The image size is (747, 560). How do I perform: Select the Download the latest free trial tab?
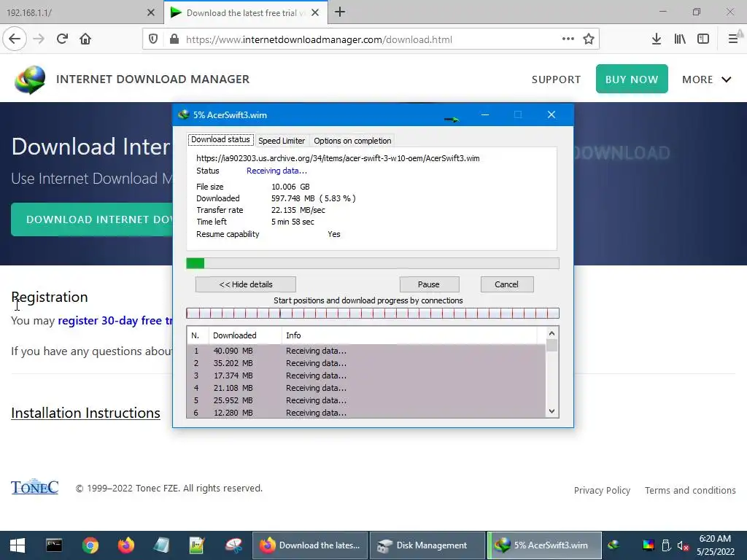(x=245, y=12)
